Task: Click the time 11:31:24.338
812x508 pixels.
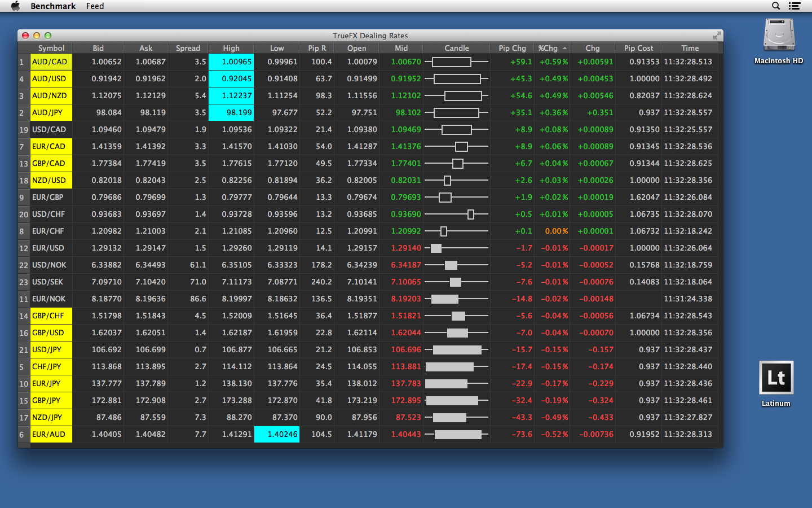Action: (688, 299)
